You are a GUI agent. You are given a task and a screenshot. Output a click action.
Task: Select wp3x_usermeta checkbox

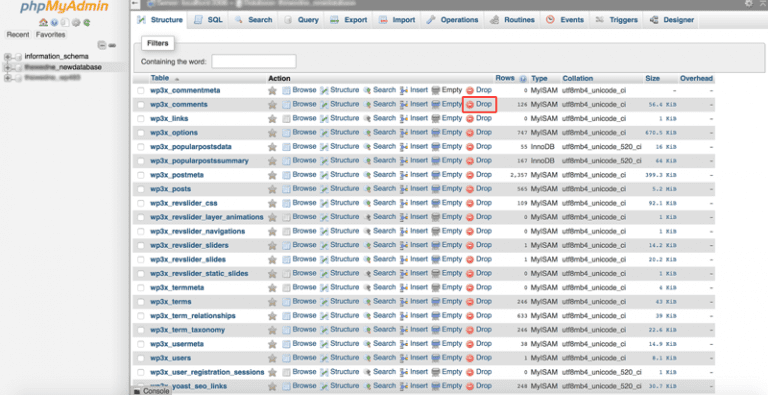(x=141, y=344)
